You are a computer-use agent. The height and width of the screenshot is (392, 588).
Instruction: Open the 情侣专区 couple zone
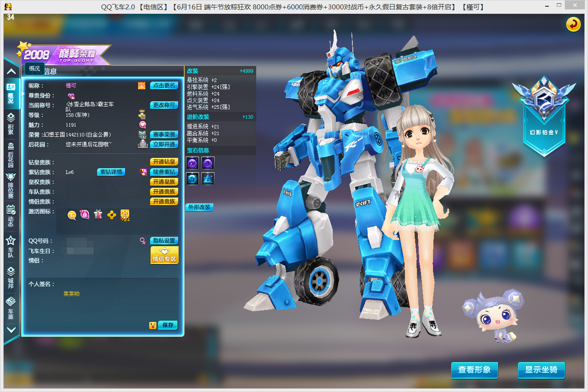pyautogui.click(x=164, y=255)
